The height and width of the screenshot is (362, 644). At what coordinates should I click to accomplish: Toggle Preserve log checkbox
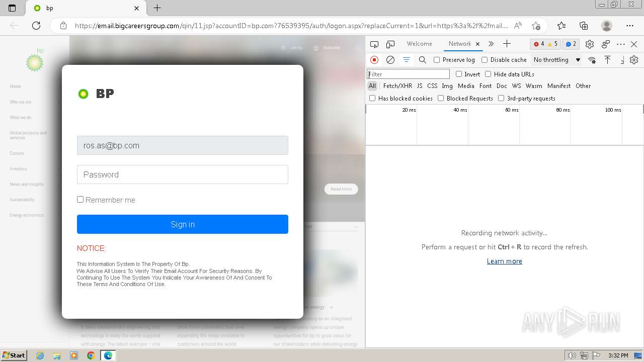437,60
